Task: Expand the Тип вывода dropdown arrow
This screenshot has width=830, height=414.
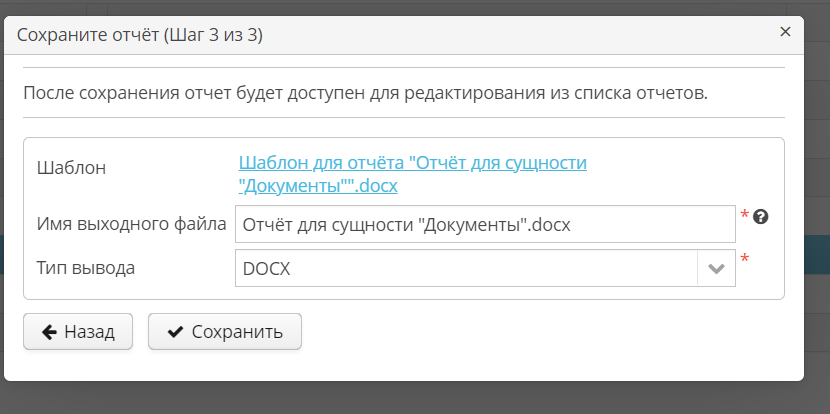Action: click(x=716, y=269)
